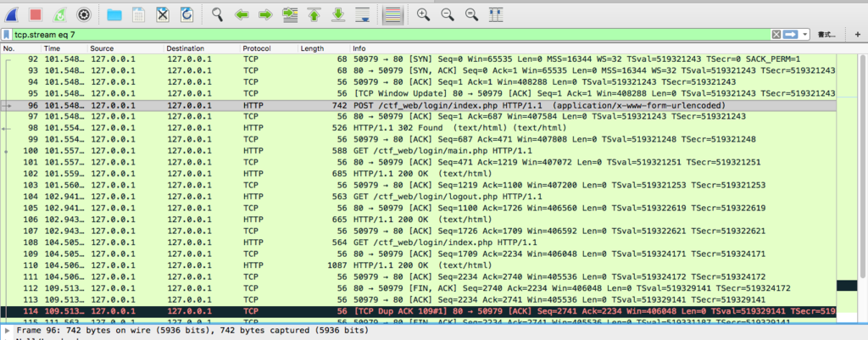Screen dimensions: 868x340
Task: Select packet 112 FIN, ACK row
Action: pyautogui.click(x=419, y=288)
